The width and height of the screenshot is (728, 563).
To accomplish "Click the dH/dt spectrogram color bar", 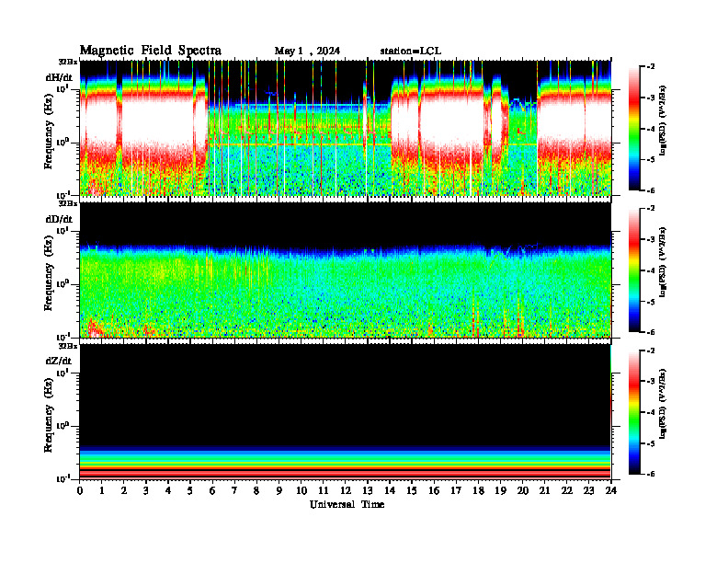I will tap(634, 129).
